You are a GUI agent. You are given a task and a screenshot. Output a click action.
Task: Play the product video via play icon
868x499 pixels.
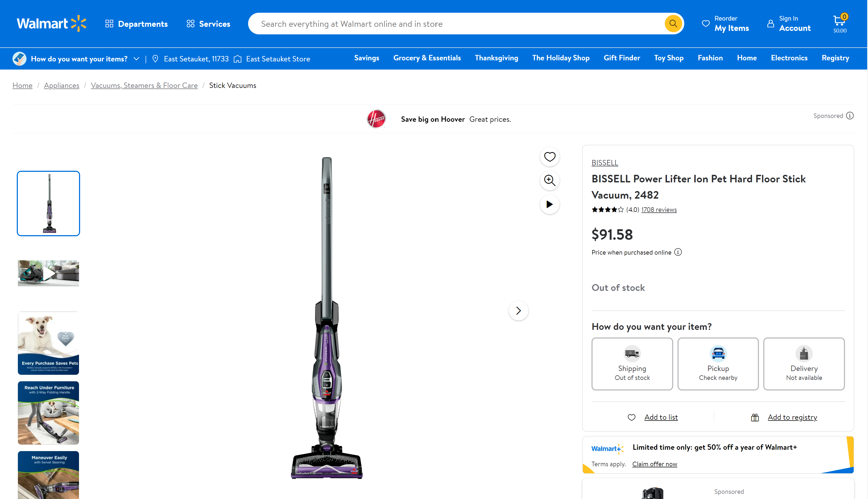coord(550,204)
